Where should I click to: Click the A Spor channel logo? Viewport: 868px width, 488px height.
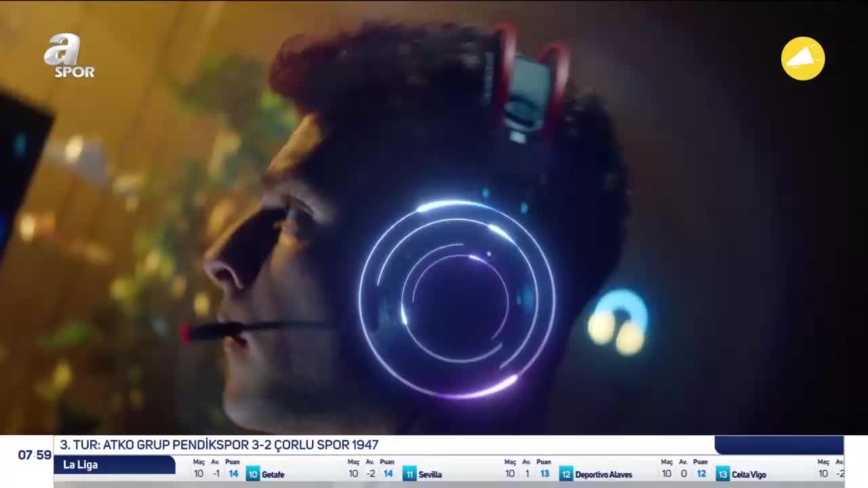68,56
